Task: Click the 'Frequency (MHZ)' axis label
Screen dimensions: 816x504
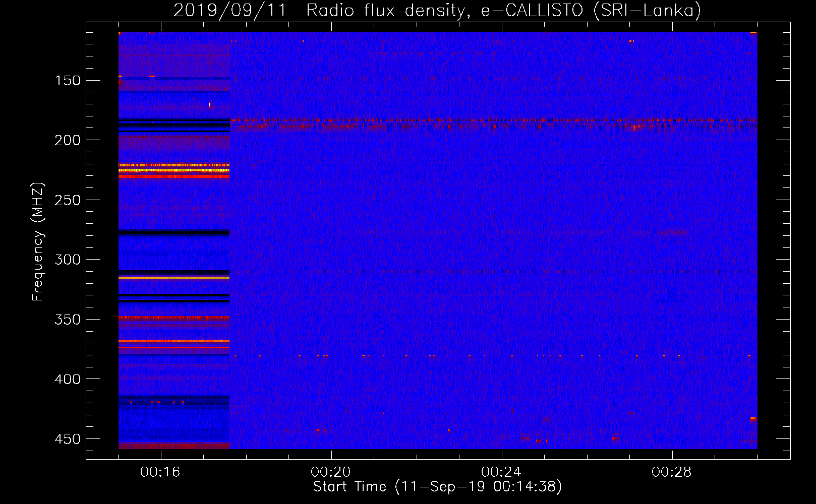Action: (x=38, y=241)
